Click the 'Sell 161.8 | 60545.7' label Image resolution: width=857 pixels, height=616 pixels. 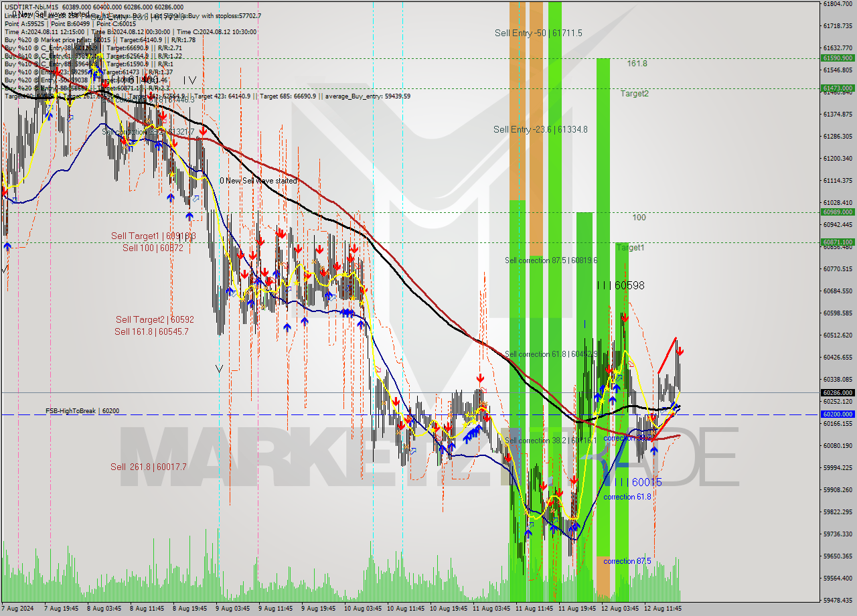(151, 331)
